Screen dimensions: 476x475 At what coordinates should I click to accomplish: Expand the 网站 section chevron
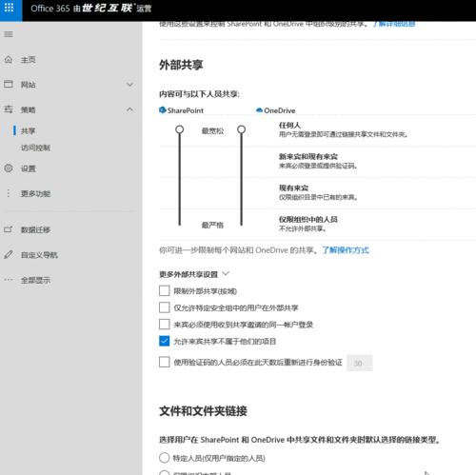click(129, 85)
